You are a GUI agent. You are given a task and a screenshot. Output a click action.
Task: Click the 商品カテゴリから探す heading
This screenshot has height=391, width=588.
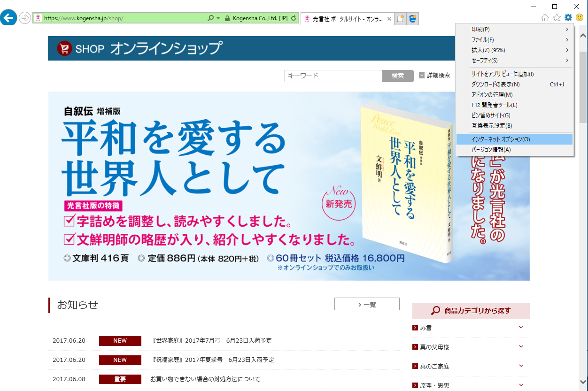click(471, 311)
